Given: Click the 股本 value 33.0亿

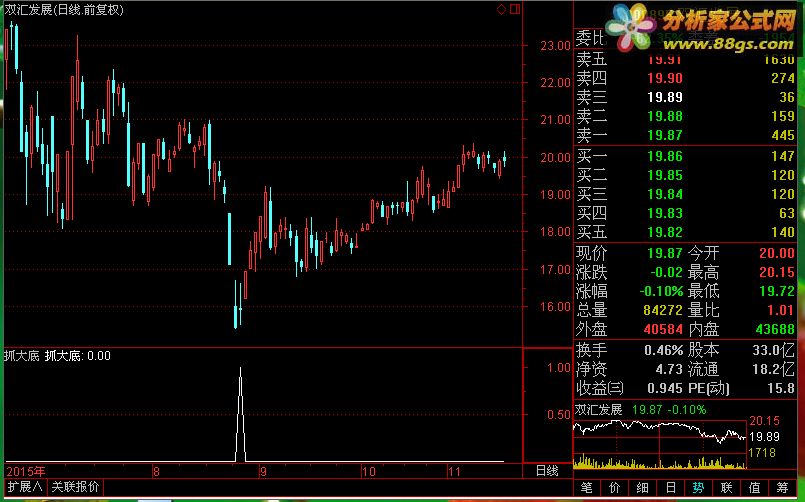Looking at the screenshot, I should pos(774,350).
